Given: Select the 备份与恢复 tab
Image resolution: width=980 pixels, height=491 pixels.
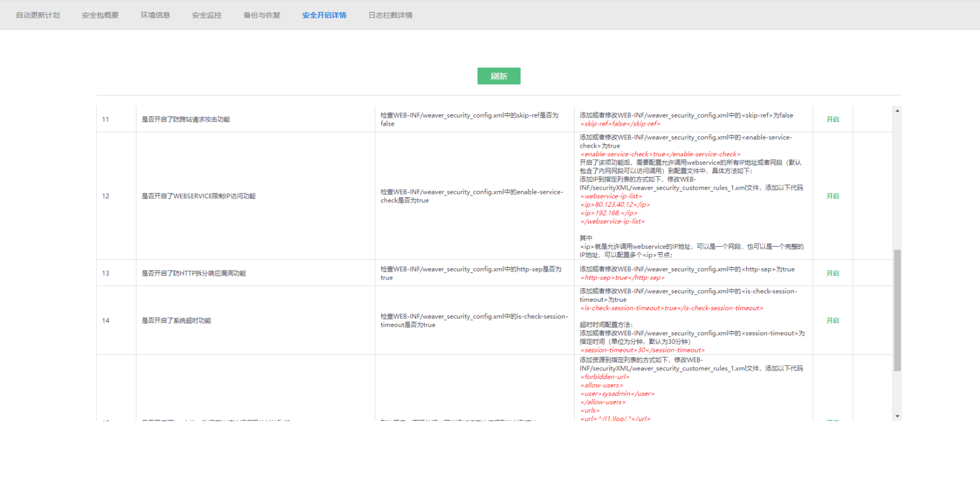Looking at the screenshot, I should point(262,15).
